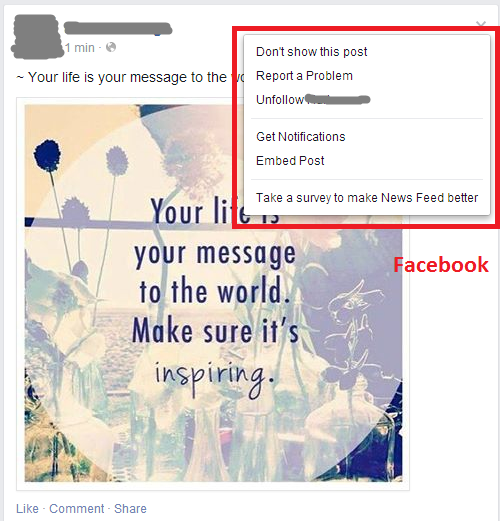Open the poster's blurred name link
This screenshot has width=500, height=521.
pyautogui.click(x=118, y=28)
